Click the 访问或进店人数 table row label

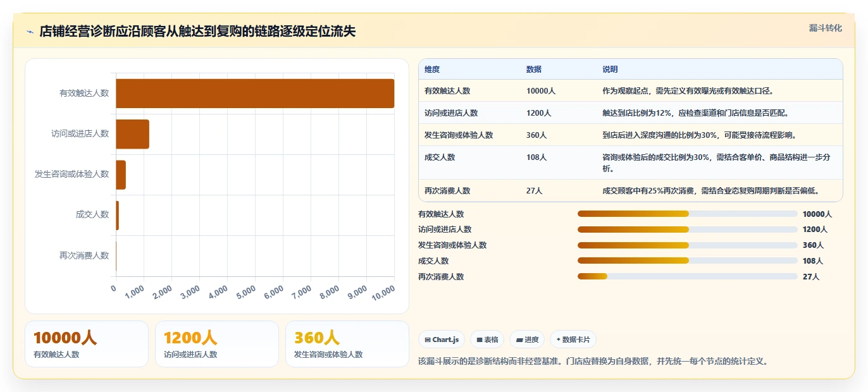(x=451, y=113)
